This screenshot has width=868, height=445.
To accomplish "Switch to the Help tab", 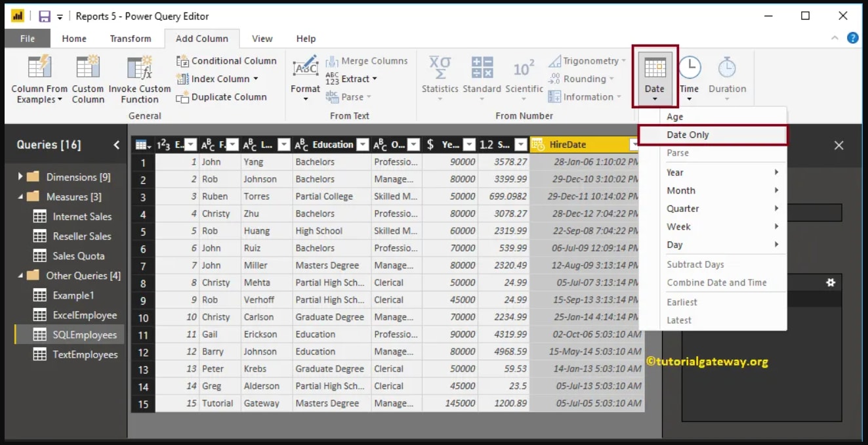I will click(306, 39).
